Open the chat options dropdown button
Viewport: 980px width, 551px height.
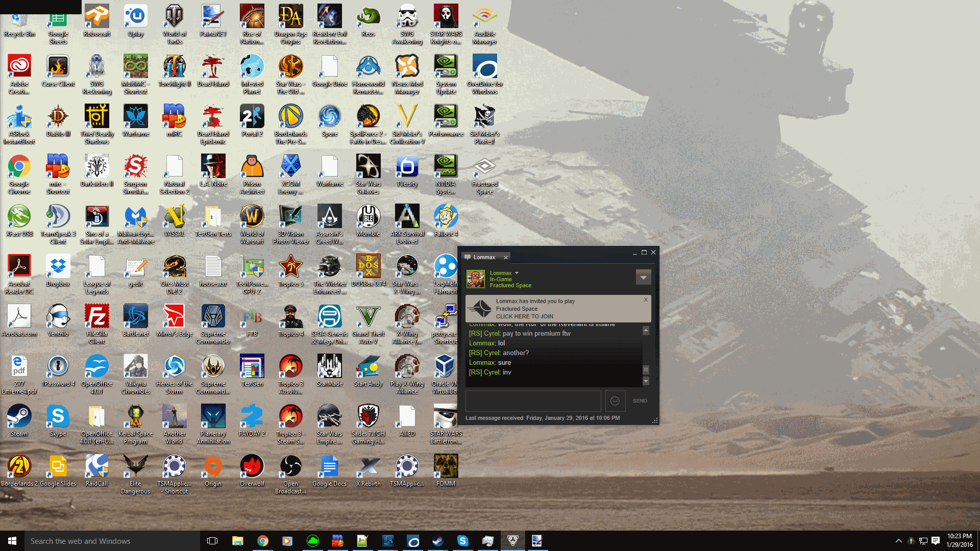pos(643,278)
